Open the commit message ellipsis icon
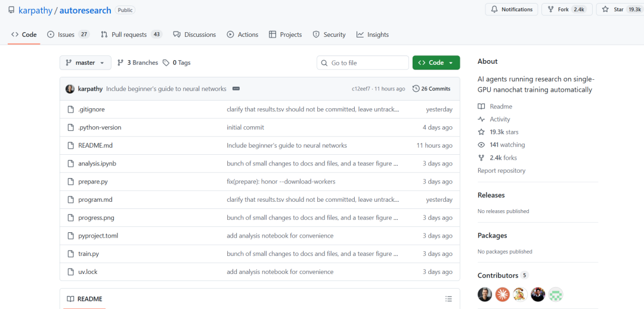This screenshot has width=644, height=309. pyautogui.click(x=236, y=89)
